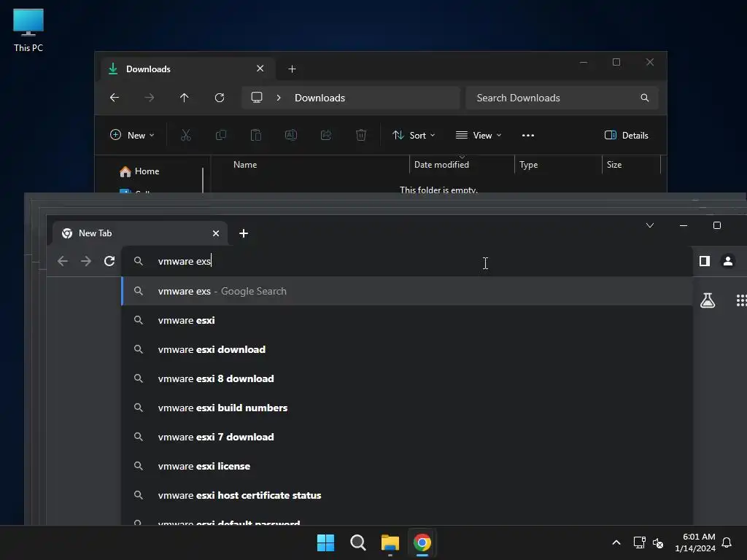Click the Paste icon in the Explorer toolbar
The image size is (747, 560).
(256, 135)
